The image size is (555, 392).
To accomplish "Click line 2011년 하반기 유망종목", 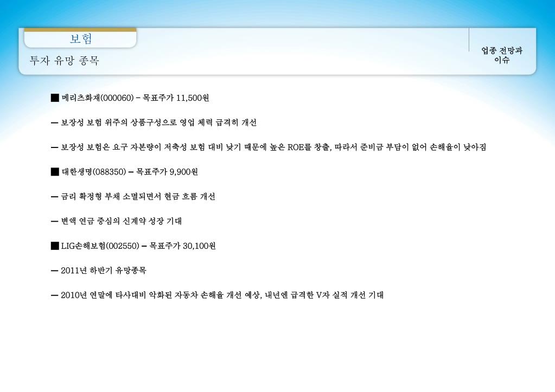I will pos(99,271).
